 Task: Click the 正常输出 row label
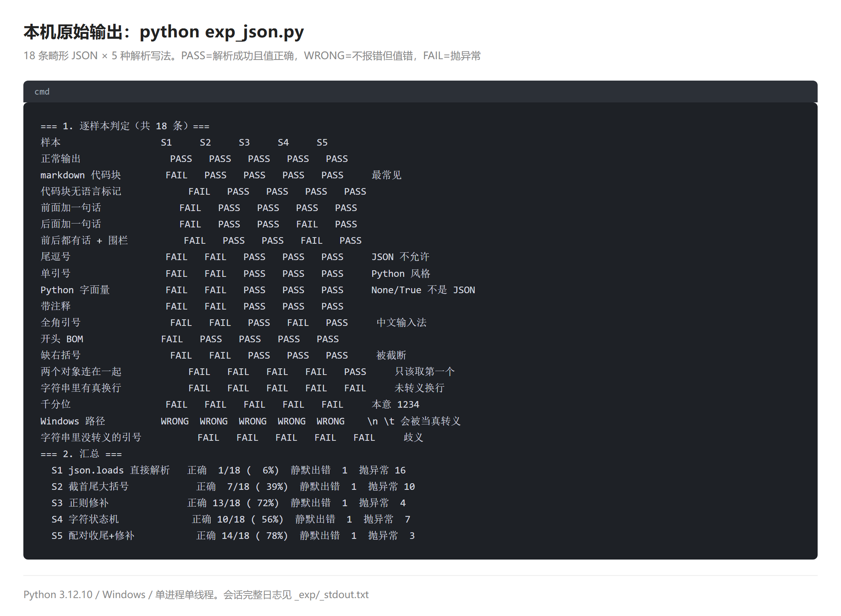click(x=61, y=159)
